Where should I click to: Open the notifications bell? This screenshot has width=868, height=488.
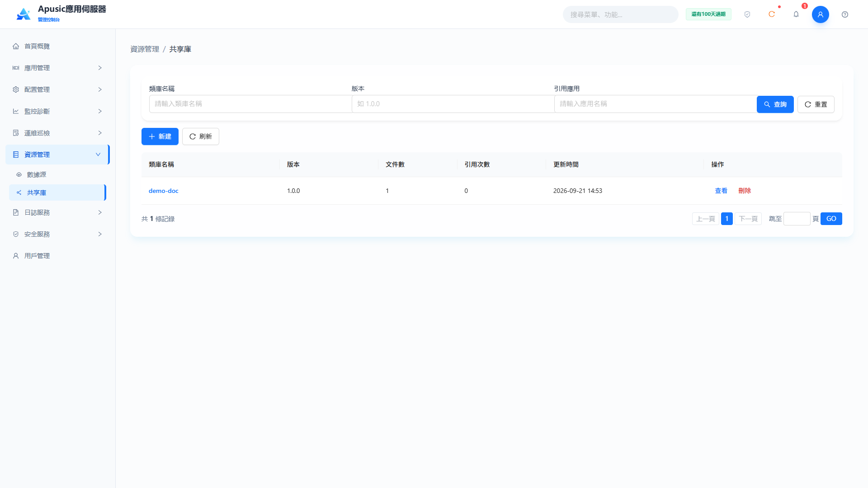point(796,14)
